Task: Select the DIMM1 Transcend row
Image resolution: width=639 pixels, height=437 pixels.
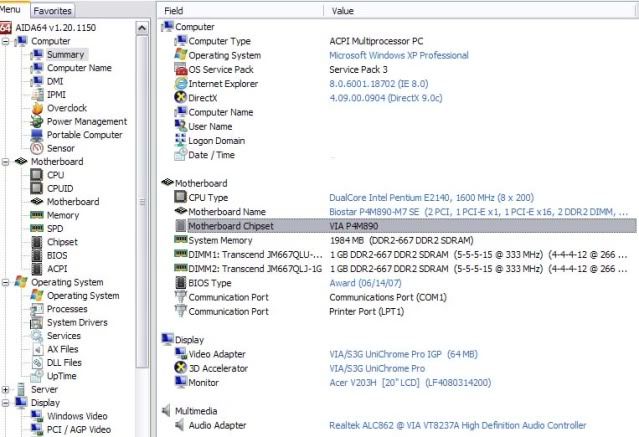Action: (405, 255)
